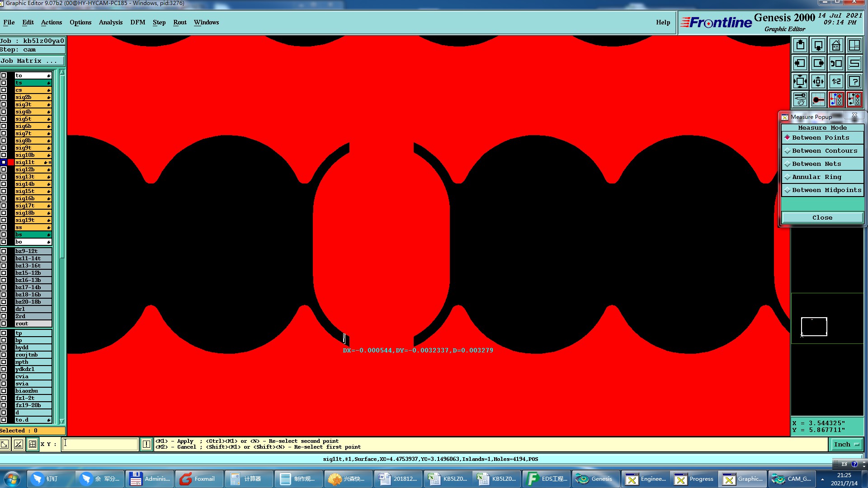Open the graphic help question icon
This screenshot has height=488, width=868.
854,82
